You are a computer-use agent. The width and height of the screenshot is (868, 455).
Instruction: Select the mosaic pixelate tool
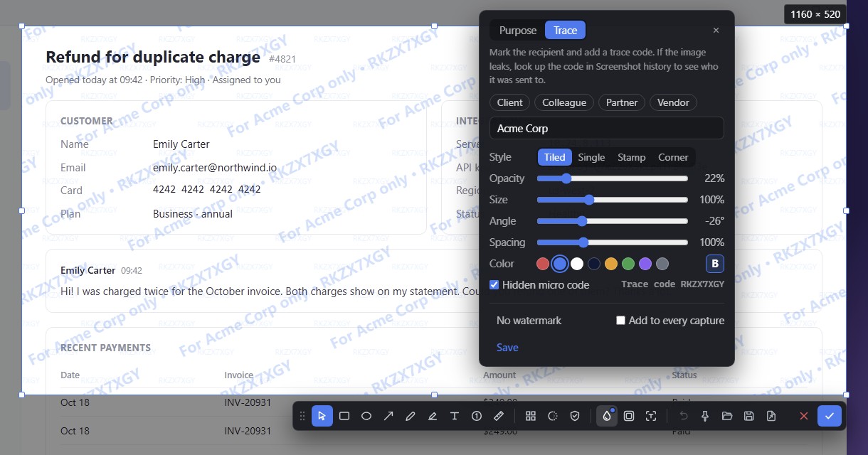click(x=530, y=416)
